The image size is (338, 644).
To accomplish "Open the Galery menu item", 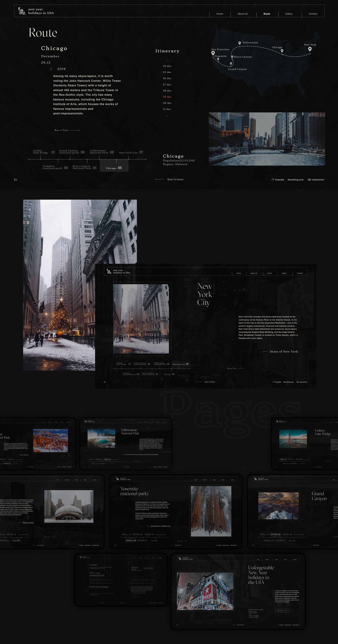I will (x=289, y=14).
